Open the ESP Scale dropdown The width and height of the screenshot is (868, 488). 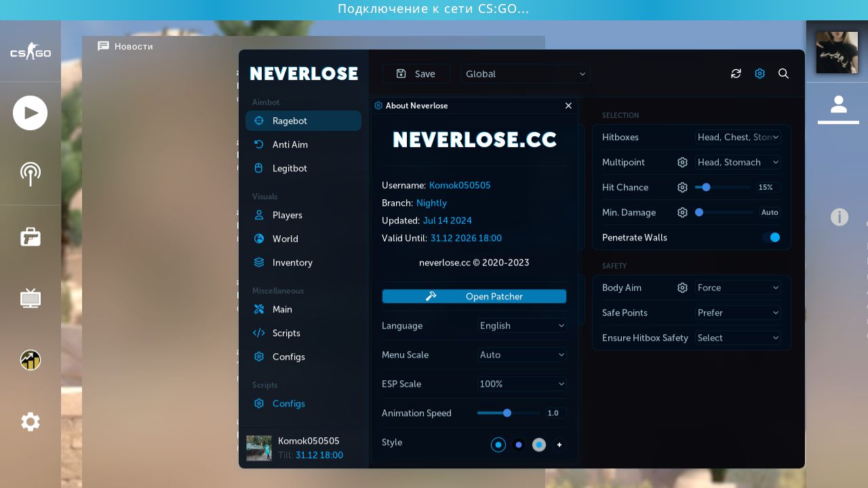(x=521, y=384)
